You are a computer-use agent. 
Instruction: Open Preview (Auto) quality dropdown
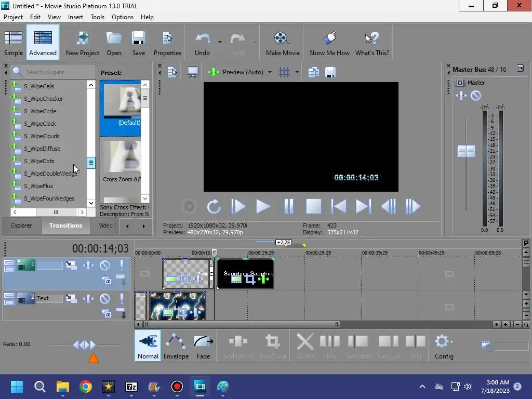click(270, 72)
